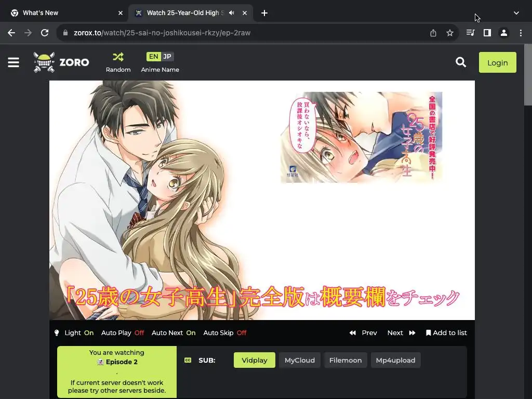Click the Login button
Image resolution: width=532 pixels, height=399 pixels.
pyautogui.click(x=497, y=62)
